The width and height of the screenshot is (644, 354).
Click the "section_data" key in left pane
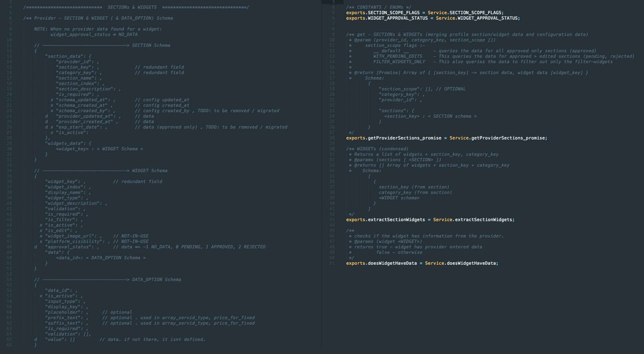[x=63, y=56]
